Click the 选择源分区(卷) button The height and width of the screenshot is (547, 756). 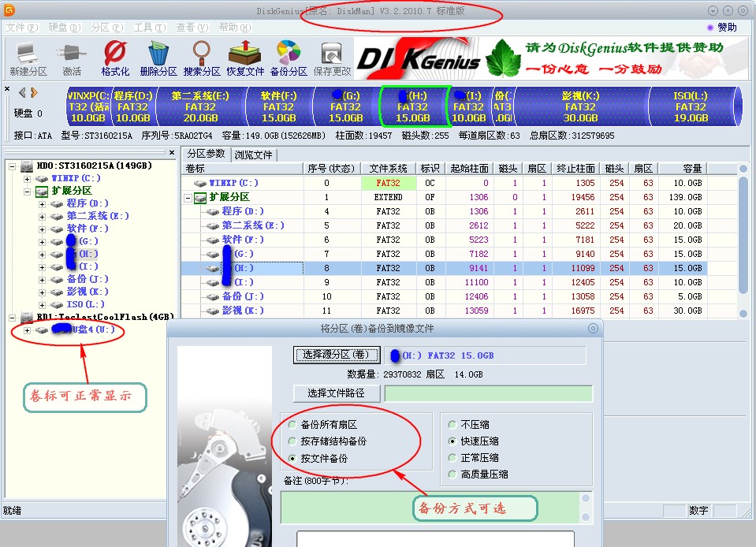[x=336, y=355]
